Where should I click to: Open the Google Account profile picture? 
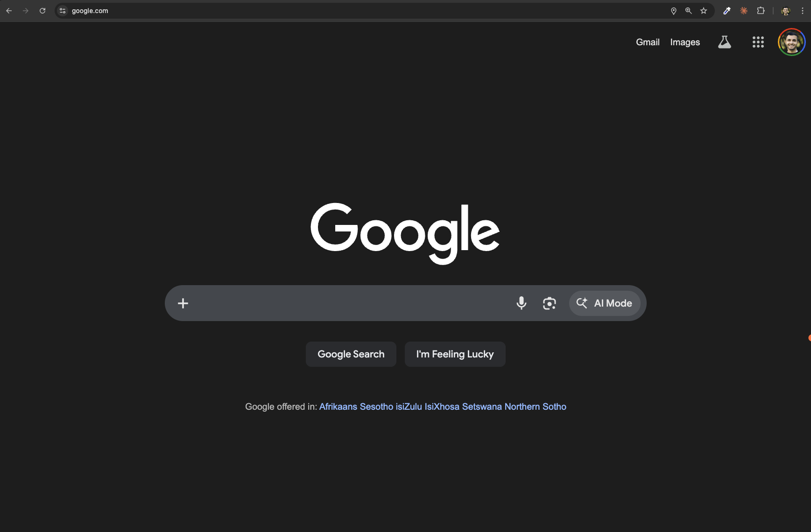791,42
